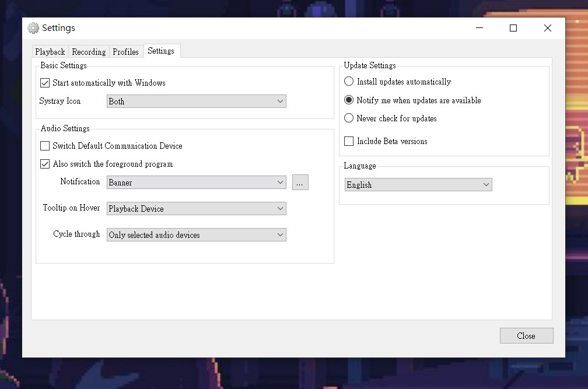
Task: Enable Switch Default Communication Device
Action: pyautogui.click(x=45, y=146)
